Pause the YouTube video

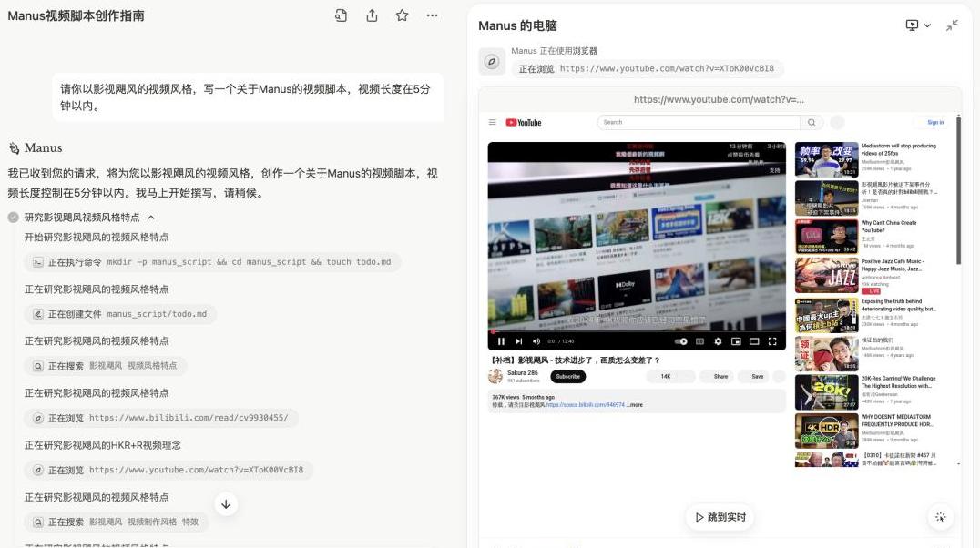tap(501, 341)
